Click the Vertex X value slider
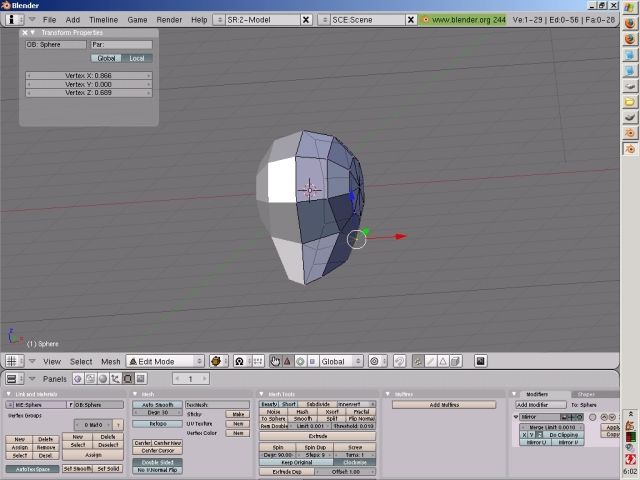 (88, 76)
